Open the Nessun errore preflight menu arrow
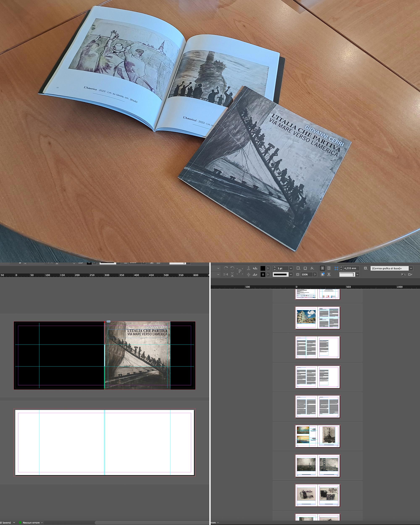 [42, 522]
